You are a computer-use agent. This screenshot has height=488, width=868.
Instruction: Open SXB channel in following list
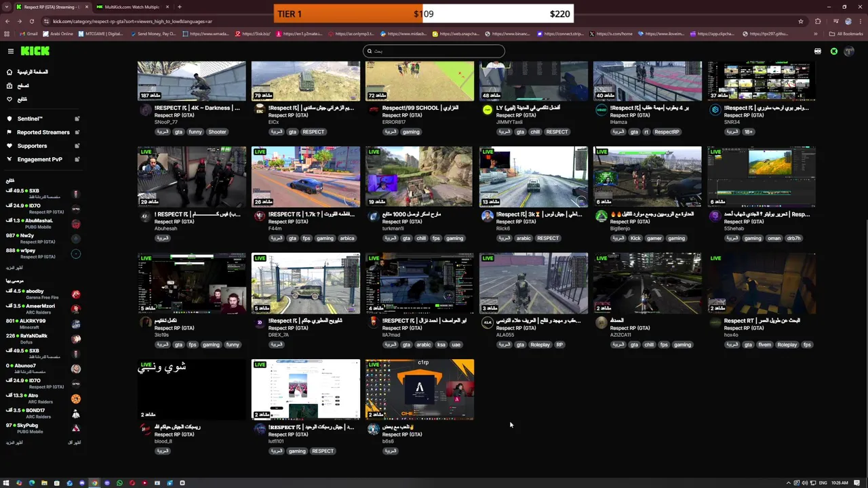point(43,193)
